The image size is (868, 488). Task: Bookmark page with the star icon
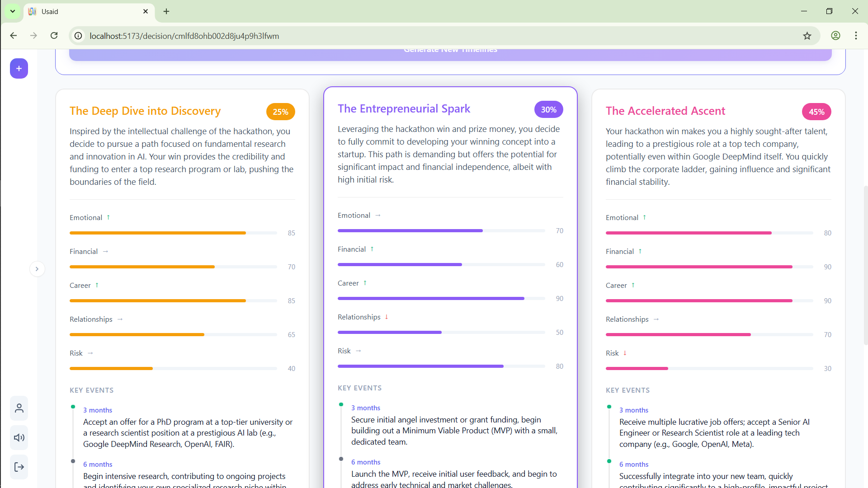(x=807, y=36)
